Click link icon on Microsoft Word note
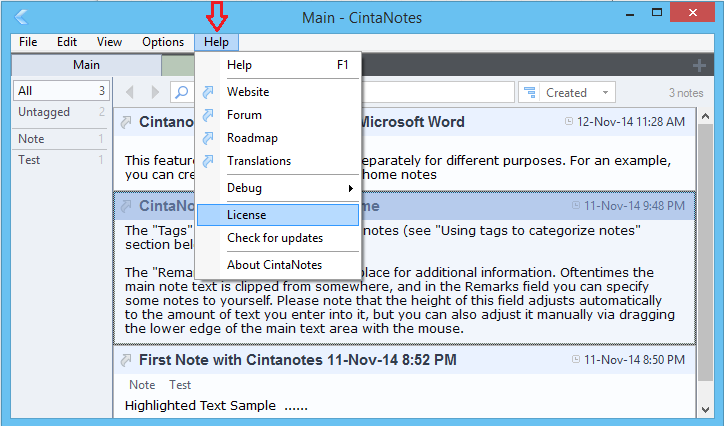Screen dimensions: 724x426 pos(126,122)
